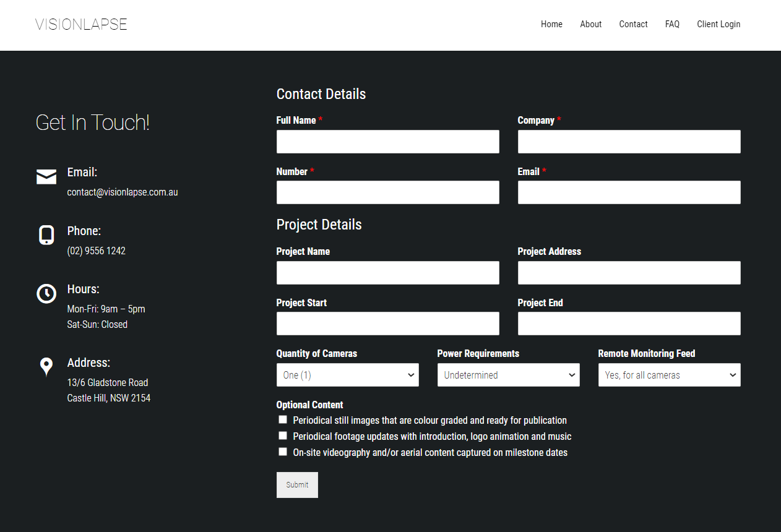The height and width of the screenshot is (532, 781).
Task: Click the map pin address icon
Action: tap(46, 367)
